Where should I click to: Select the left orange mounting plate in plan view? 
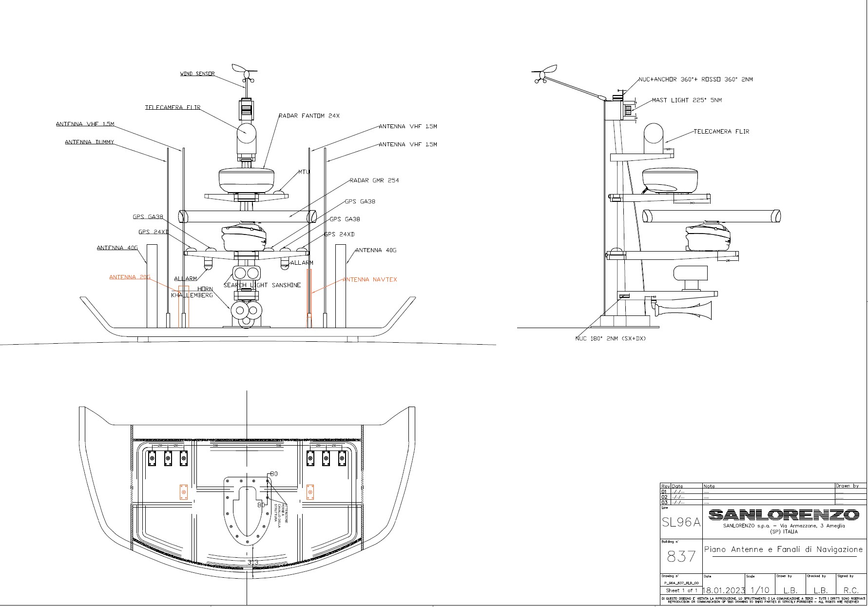click(184, 492)
